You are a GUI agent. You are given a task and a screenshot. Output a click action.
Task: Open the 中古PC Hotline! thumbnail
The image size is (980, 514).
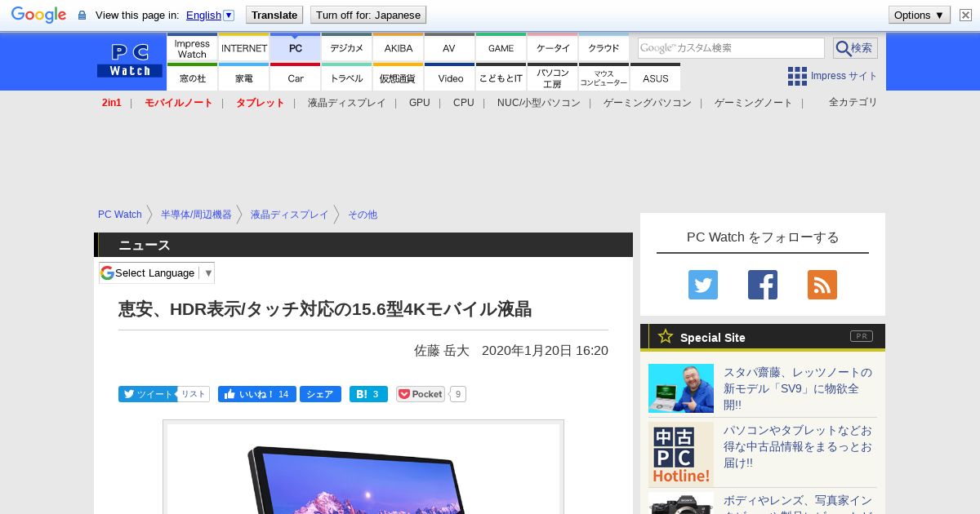(x=681, y=454)
